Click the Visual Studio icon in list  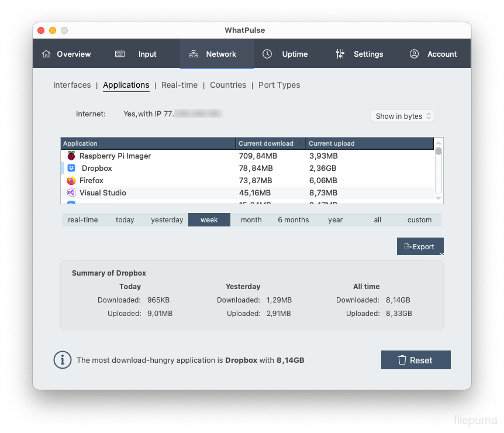71,193
